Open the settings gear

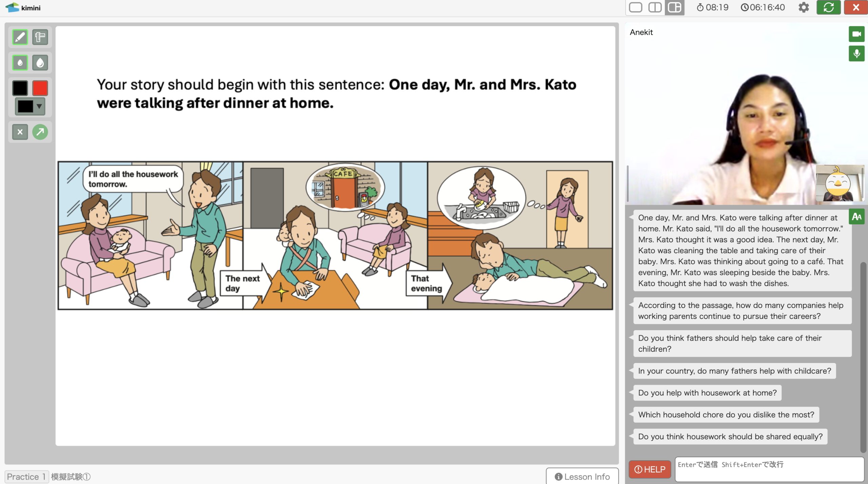pyautogui.click(x=804, y=7)
